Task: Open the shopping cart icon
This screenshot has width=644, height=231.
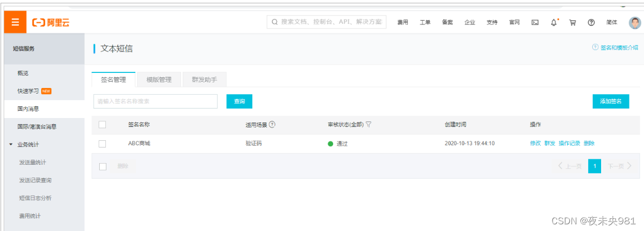Action: 572,23
